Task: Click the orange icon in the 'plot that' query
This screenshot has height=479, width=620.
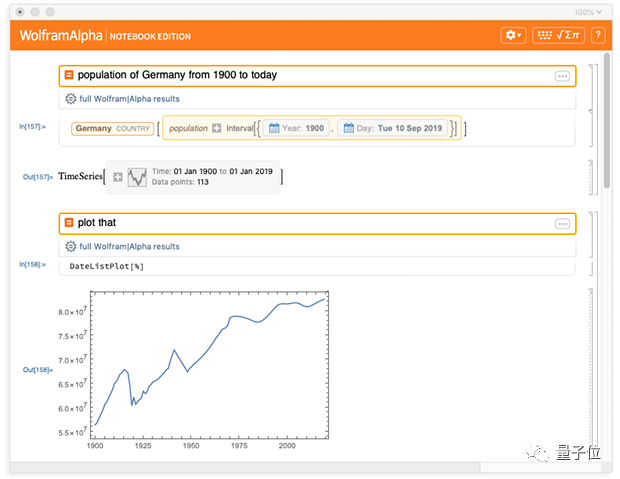Action: pos(69,223)
